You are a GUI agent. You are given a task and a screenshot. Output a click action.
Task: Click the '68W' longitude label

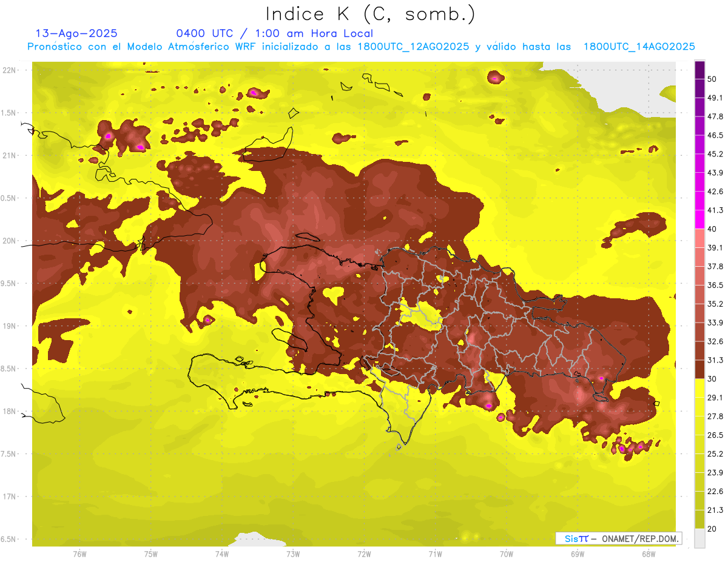(x=648, y=553)
